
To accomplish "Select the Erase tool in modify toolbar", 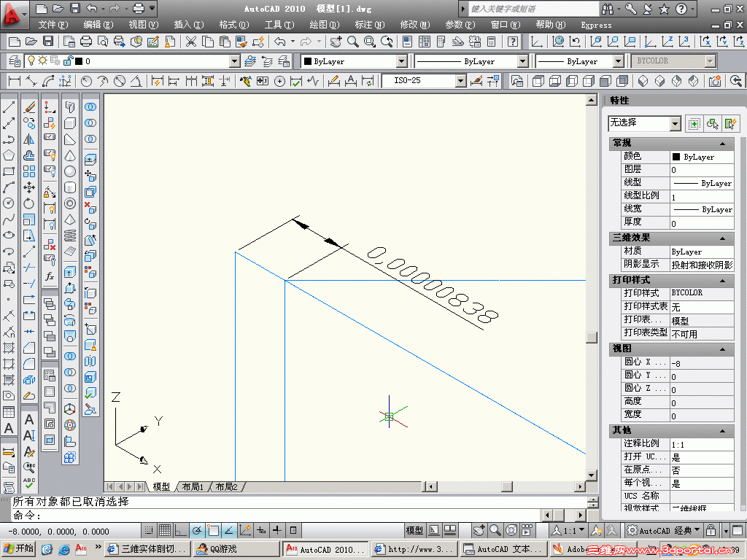I will pos(29,108).
